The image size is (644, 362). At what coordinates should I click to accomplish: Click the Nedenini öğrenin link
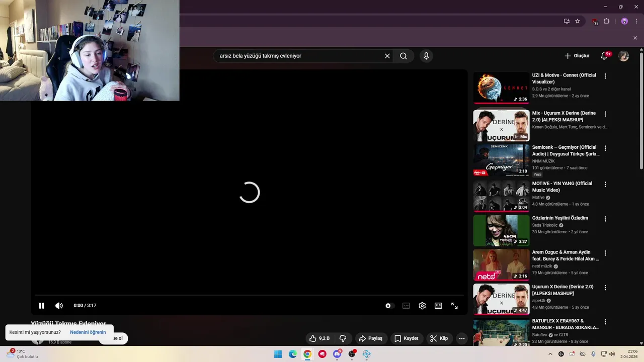click(x=88, y=332)
